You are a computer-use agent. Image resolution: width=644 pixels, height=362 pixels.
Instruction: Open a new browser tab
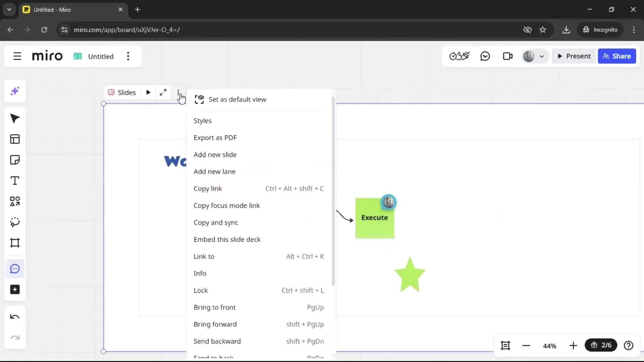(138, 9)
